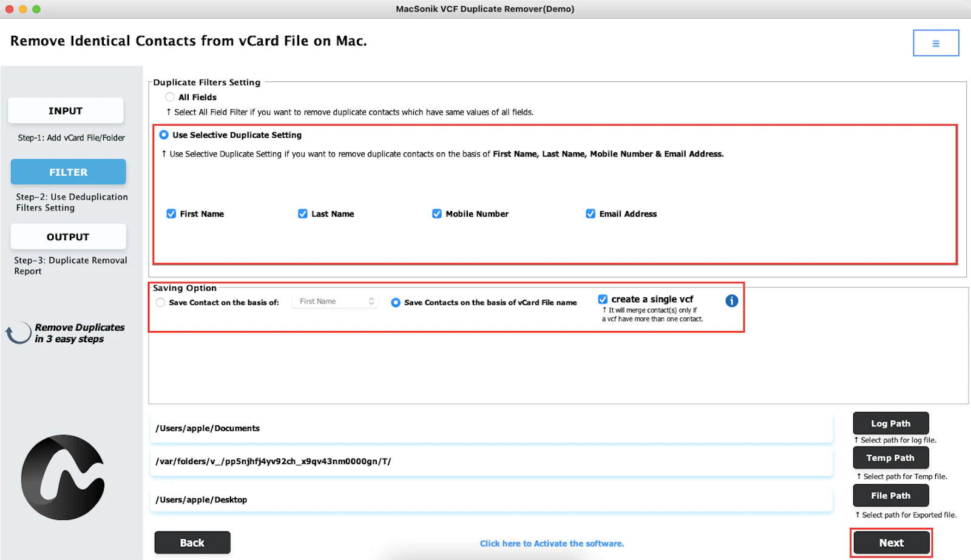Minimize the window with yellow button
The width and height of the screenshot is (971, 560).
pyautogui.click(x=23, y=9)
